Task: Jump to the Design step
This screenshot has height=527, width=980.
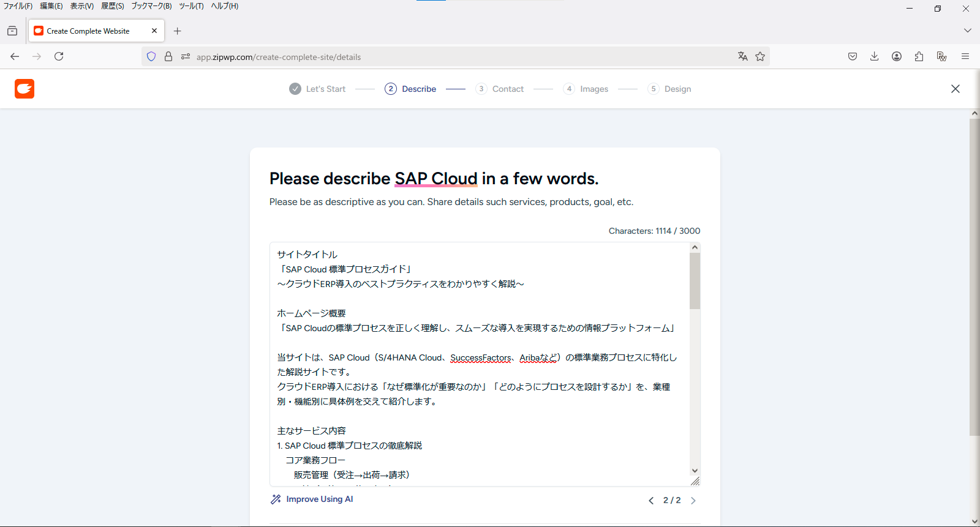Action: tap(669, 89)
